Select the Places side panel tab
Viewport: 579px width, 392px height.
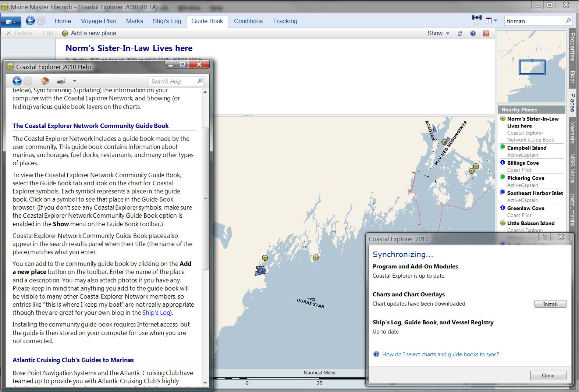tap(572, 102)
